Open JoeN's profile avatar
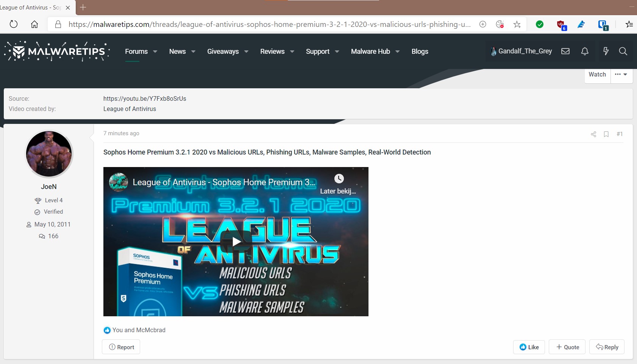The width and height of the screenshot is (637, 364). click(49, 154)
